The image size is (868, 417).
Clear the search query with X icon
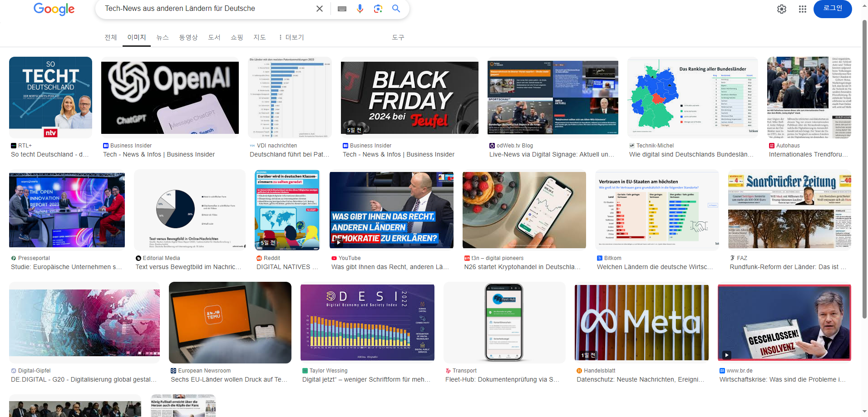(320, 9)
